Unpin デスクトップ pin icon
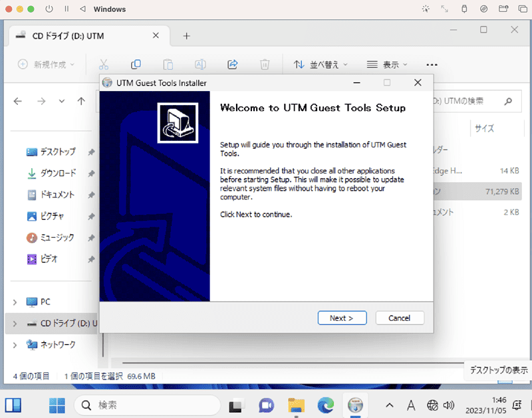The width and height of the screenshot is (532, 418). pyautogui.click(x=91, y=152)
